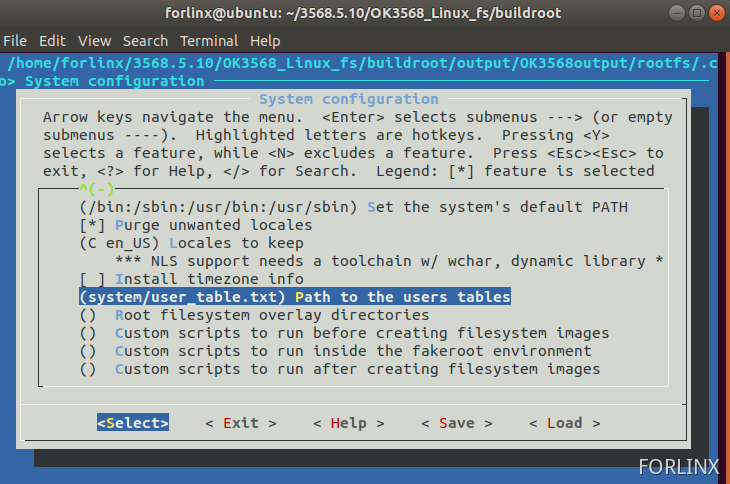Open the View menu
The width and height of the screenshot is (730, 484).
[94, 41]
